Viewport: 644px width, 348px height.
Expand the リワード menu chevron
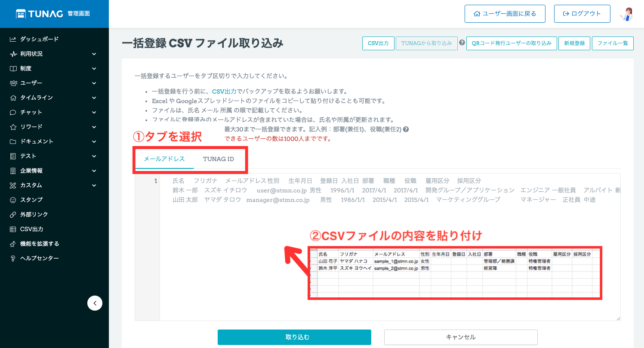[94, 127]
